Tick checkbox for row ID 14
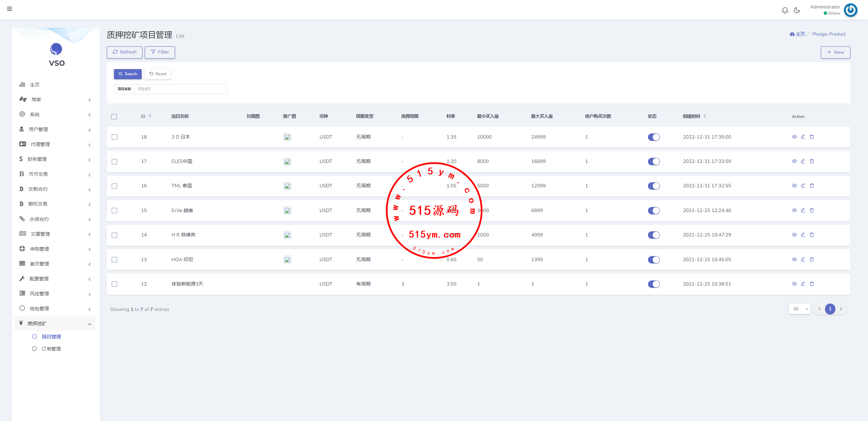Viewport: 868px width, 421px height. click(114, 235)
